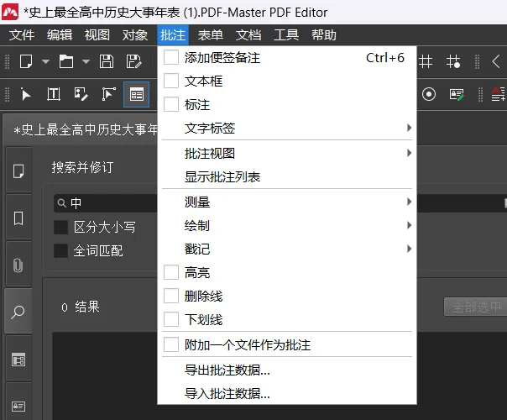Screen dimensions: 507x420
Task: Open the 表单 menu
Action: coord(211,34)
